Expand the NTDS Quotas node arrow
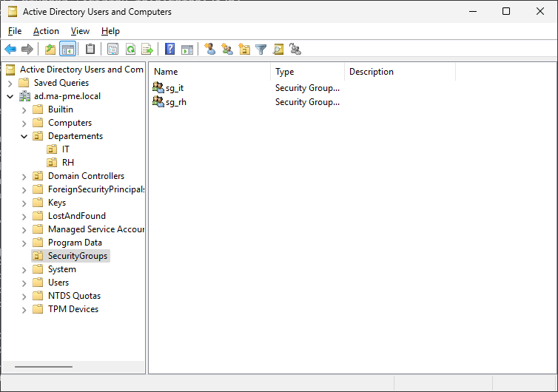 pyautogui.click(x=24, y=297)
